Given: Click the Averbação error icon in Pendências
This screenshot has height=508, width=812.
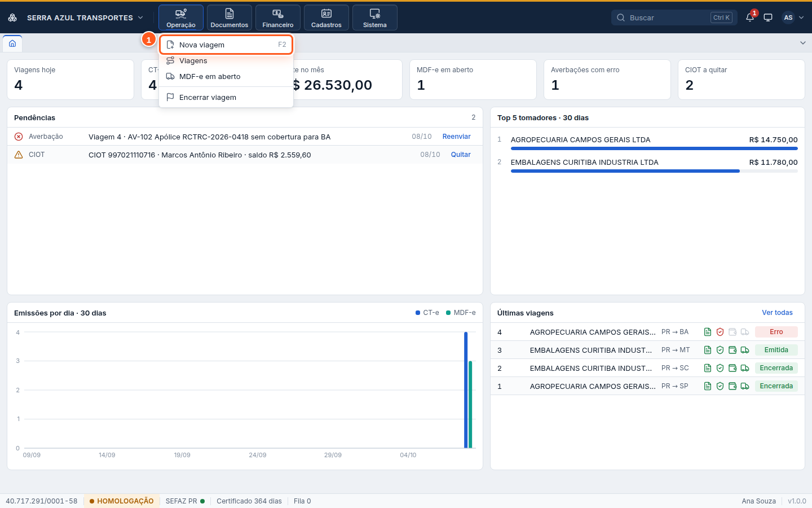Looking at the screenshot, I should 19,137.
